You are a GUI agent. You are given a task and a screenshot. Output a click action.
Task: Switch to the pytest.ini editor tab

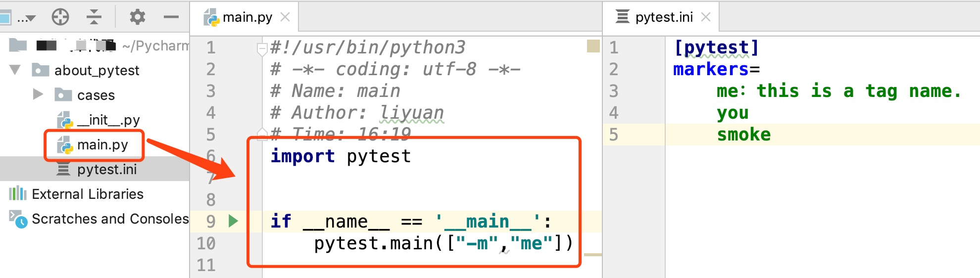[x=663, y=17]
